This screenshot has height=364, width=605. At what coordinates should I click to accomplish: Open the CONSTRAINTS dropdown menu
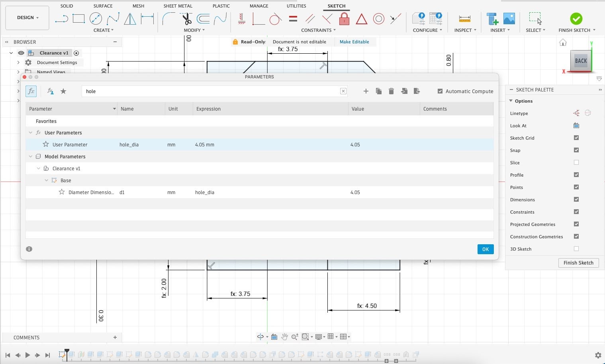pos(319,30)
